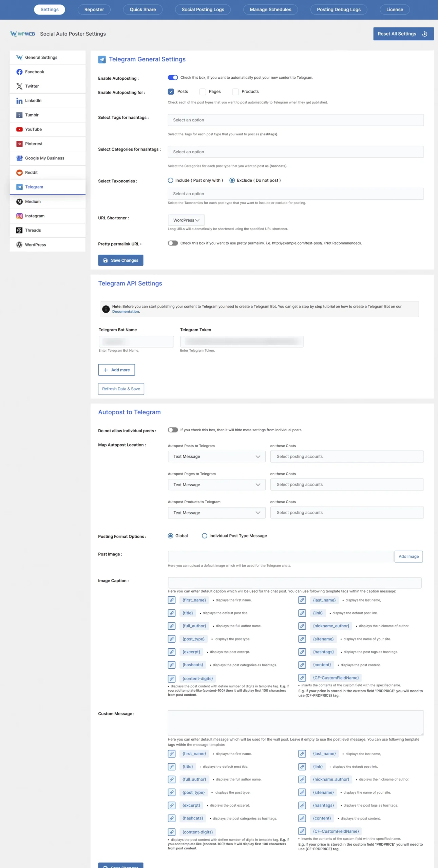Focus the Image Caption input field
Screen dimensions: 438x868
(x=294, y=583)
